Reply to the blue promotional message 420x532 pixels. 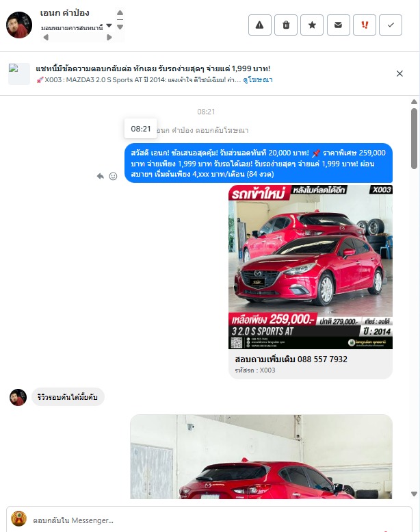pyautogui.click(x=101, y=176)
